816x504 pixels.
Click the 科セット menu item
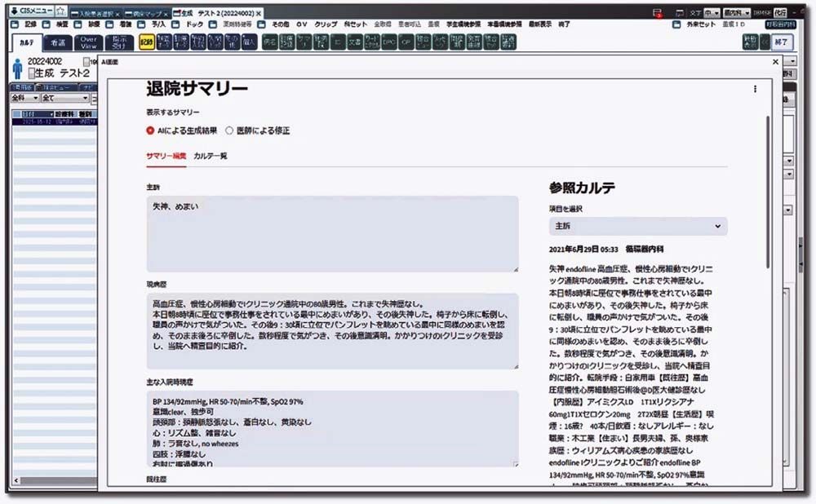(356, 24)
